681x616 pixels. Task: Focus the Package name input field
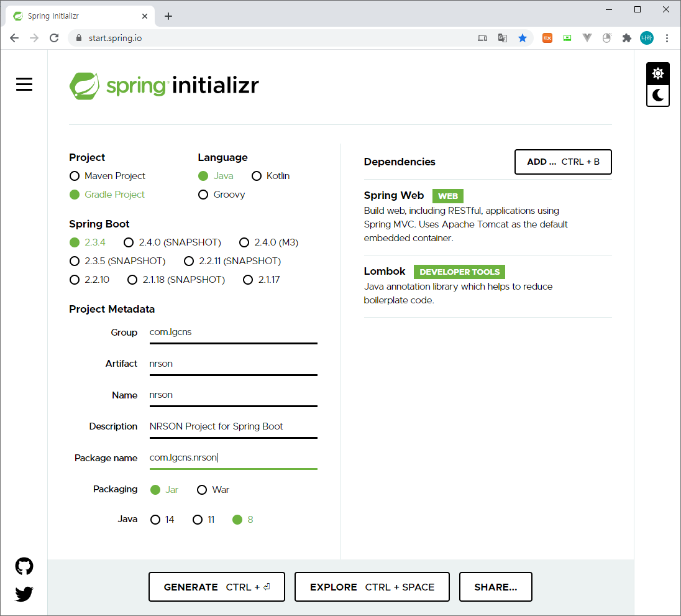tap(233, 458)
